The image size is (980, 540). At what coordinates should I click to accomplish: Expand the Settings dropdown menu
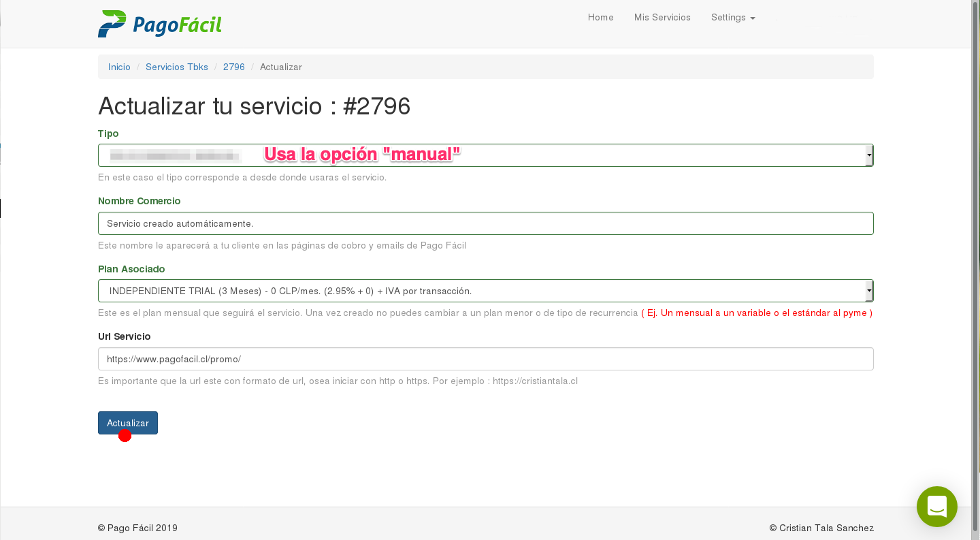(732, 18)
